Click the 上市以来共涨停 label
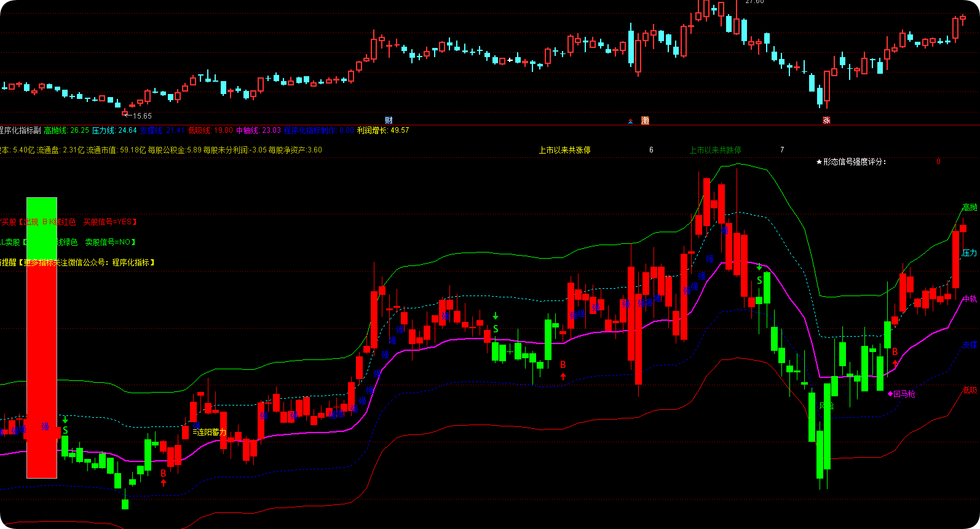 coord(564,150)
